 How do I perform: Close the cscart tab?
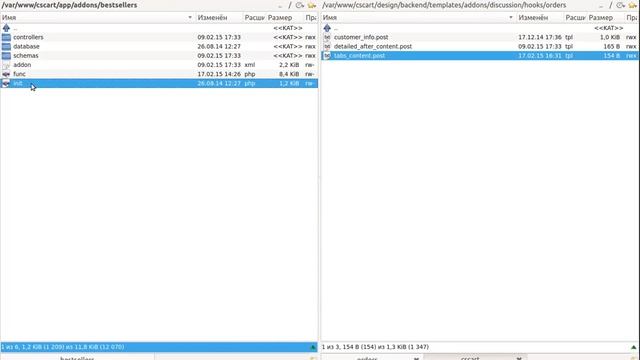pyautogui.click(x=519, y=358)
